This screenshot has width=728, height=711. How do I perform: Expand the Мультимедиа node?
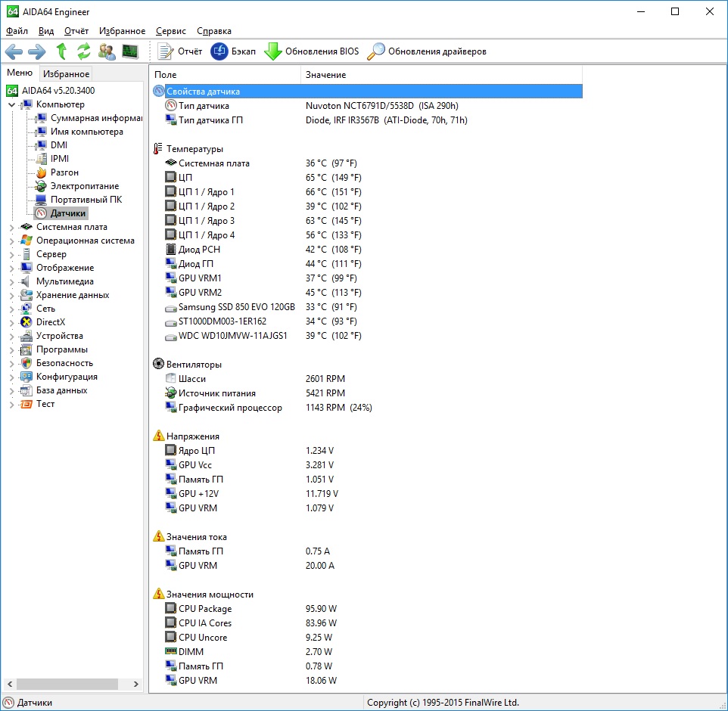click(11, 281)
